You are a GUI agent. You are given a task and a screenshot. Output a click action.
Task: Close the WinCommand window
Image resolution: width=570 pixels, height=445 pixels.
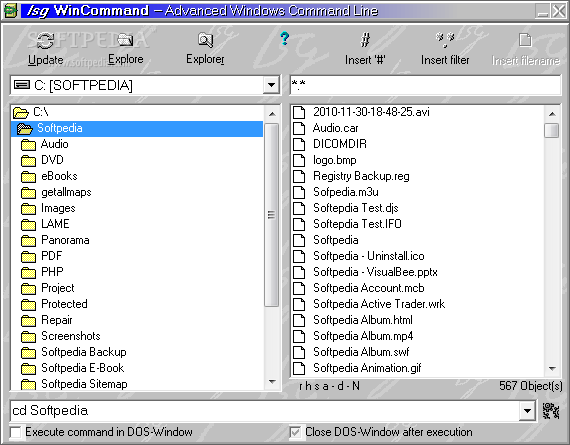(x=558, y=11)
